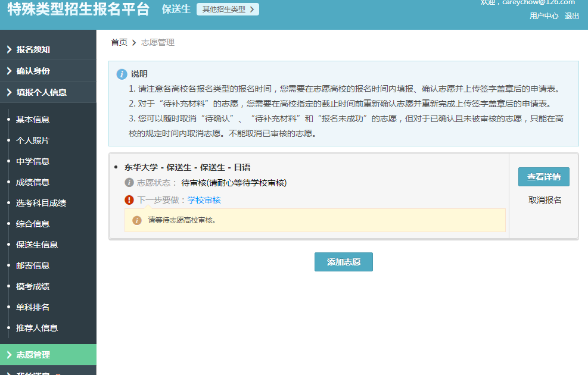Open the 其他招生类型 dropdown
This screenshot has height=375, width=588.
point(228,10)
